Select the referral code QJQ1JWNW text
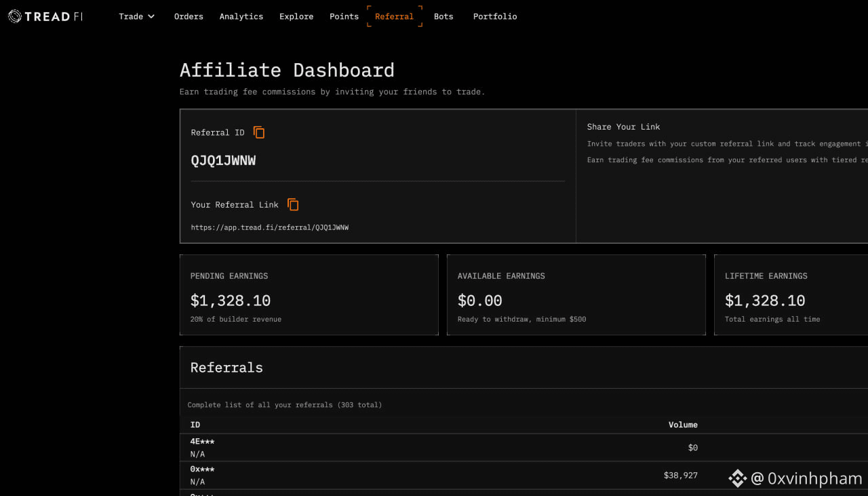Viewport: 868px width, 496px height. click(224, 161)
